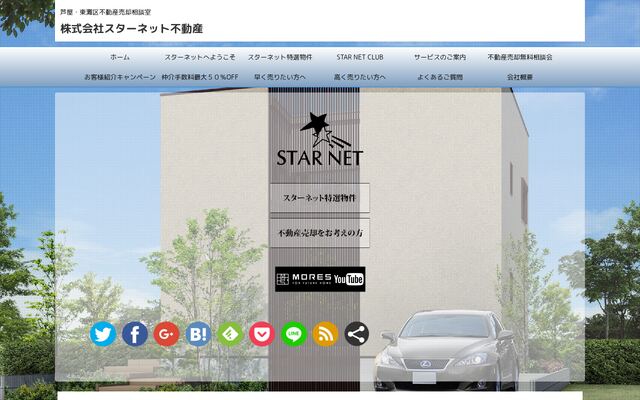Bookmark with the Hatena B! icon
The image size is (640, 400).
198,334
